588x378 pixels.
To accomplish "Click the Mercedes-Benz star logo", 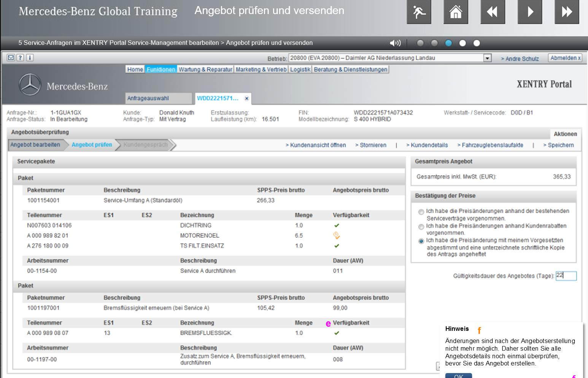I will coord(30,85).
